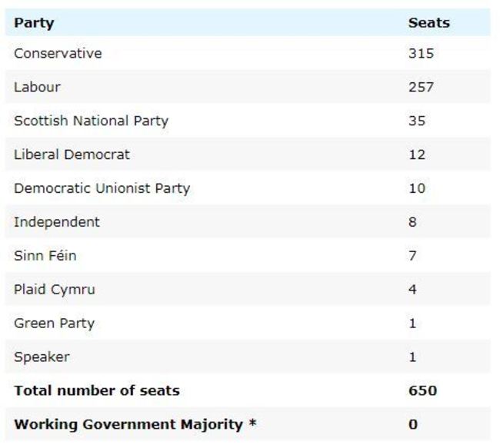Screen dimensions: 500x448
Task: Click the Plaid Cymru row
Action: pos(55,290)
